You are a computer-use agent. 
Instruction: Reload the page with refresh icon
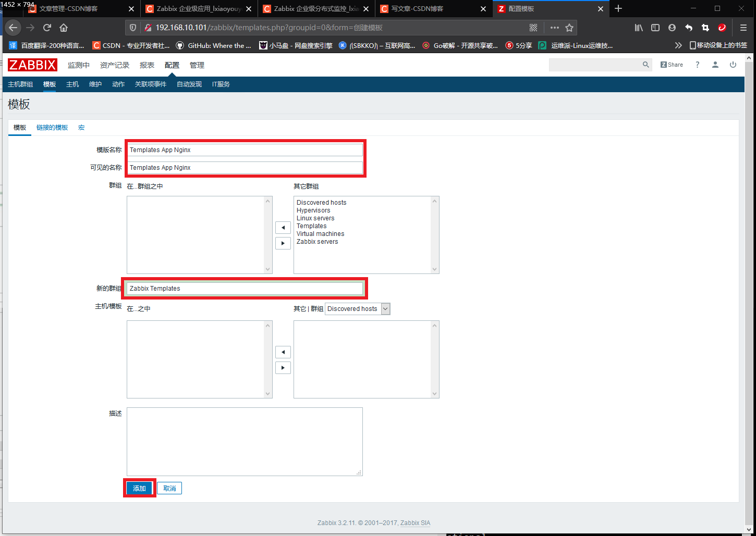tap(47, 28)
